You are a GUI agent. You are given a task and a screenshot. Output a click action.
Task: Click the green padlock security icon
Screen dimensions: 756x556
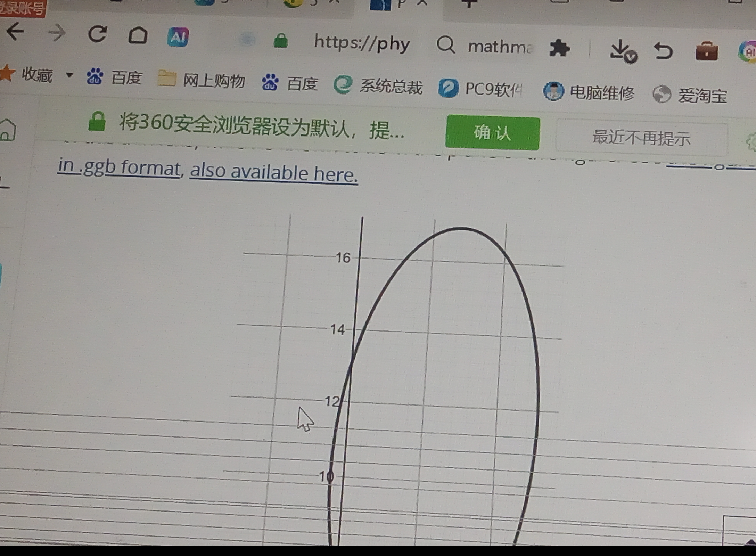click(x=281, y=41)
